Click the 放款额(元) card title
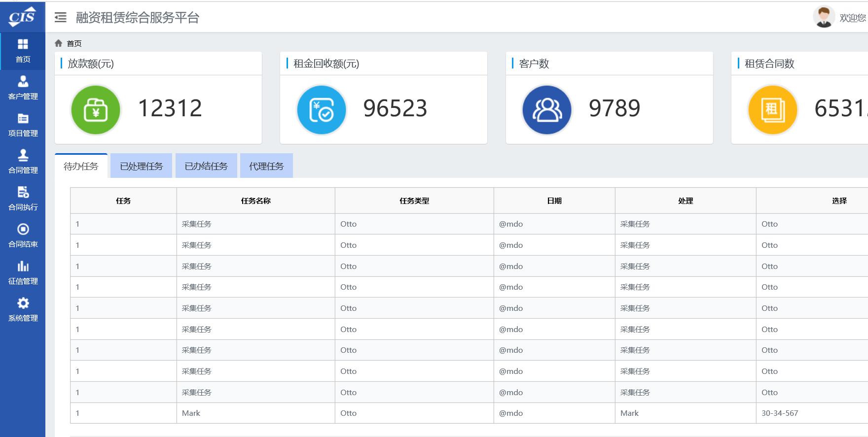This screenshot has height=437, width=868. 91,64
